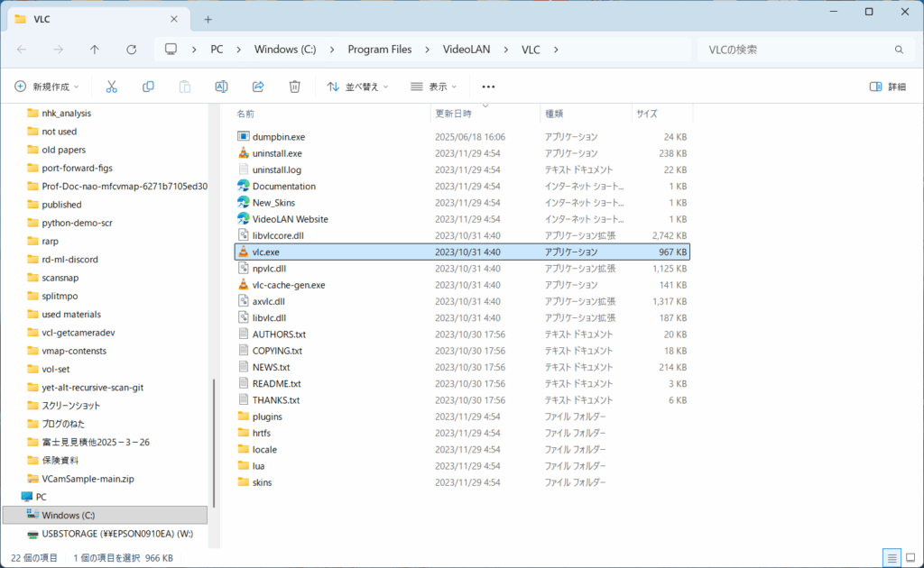Image resolution: width=924 pixels, height=568 pixels.
Task: Open the 並べ替え sort dropdown
Action: point(357,87)
